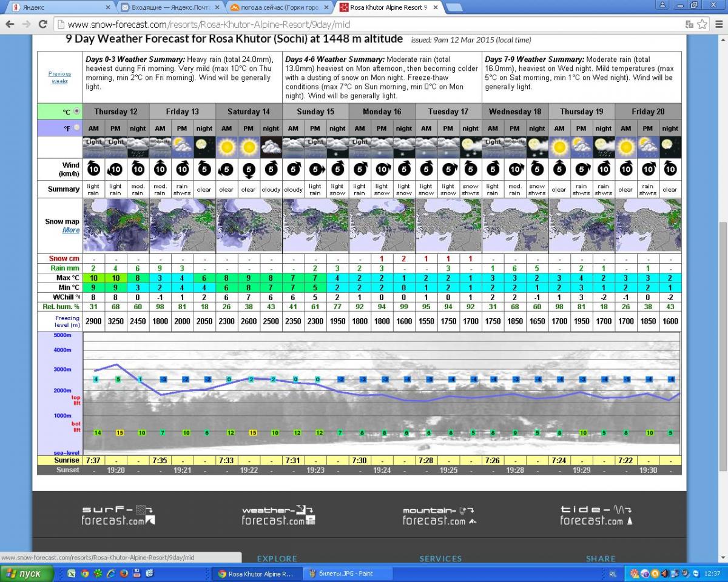
Task: Click the Rosa Khutor Alpine taskbar button
Action: coord(257,573)
